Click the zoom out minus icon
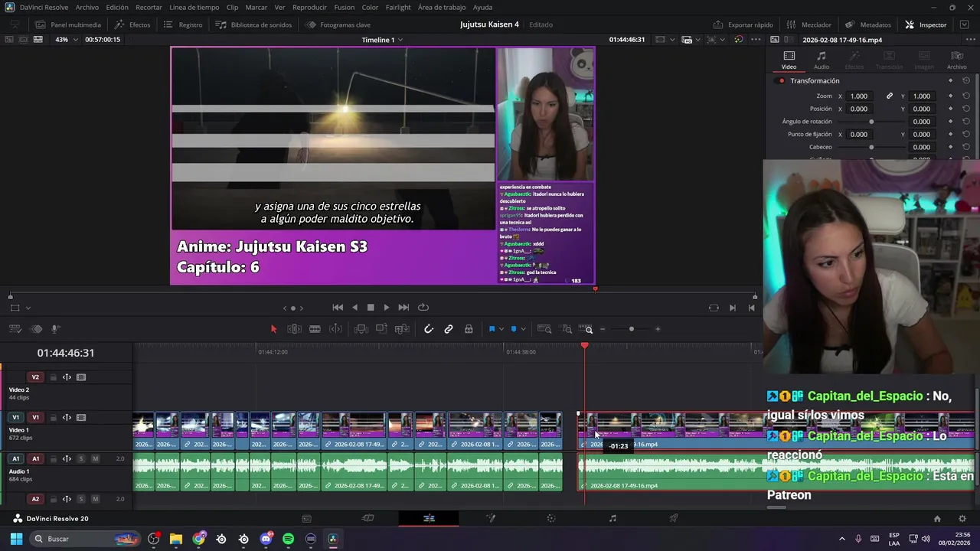This screenshot has width=980, height=551. (603, 329)
